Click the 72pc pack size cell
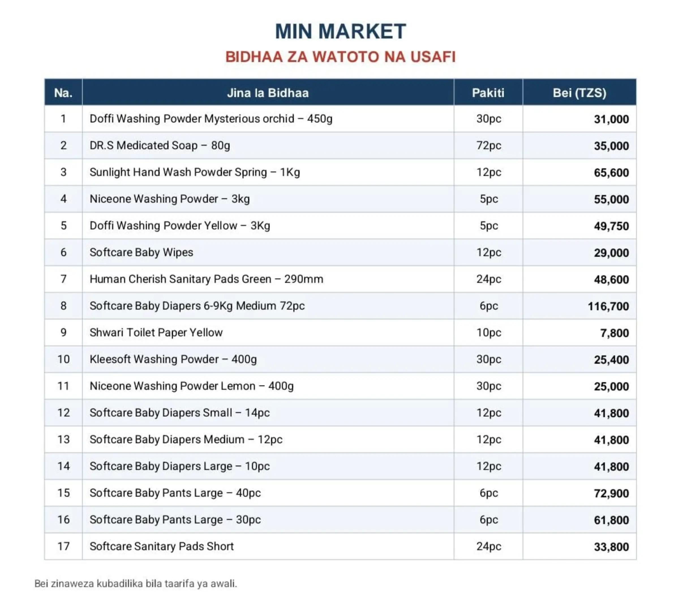This screenshot has width=687, height=616. click(x=488, y=146)
